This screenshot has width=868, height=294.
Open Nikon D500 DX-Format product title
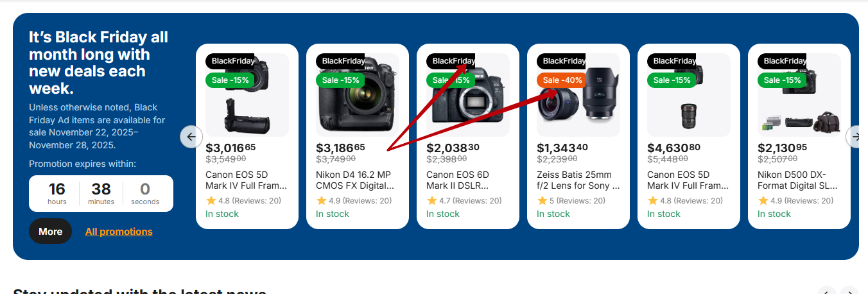pos(797,180)
